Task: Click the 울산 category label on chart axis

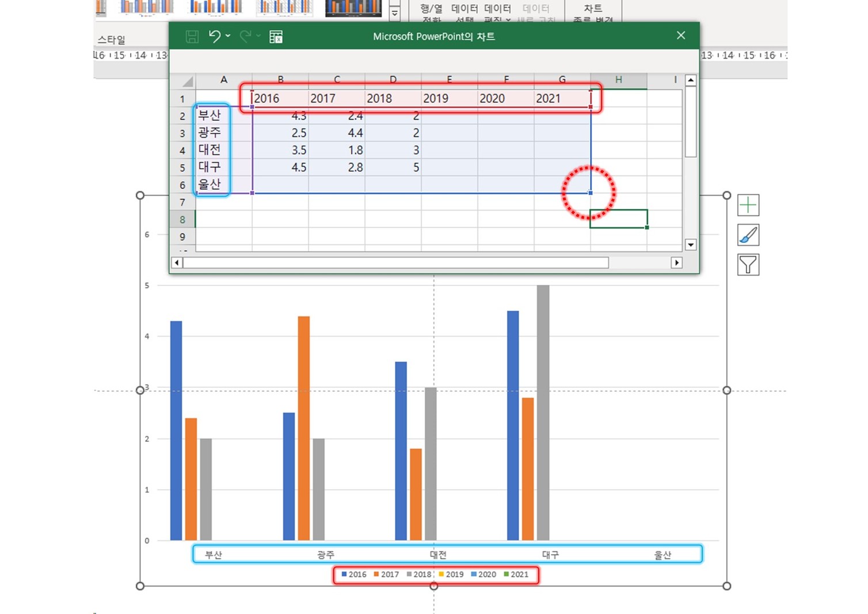Action: tap(663, 555)
